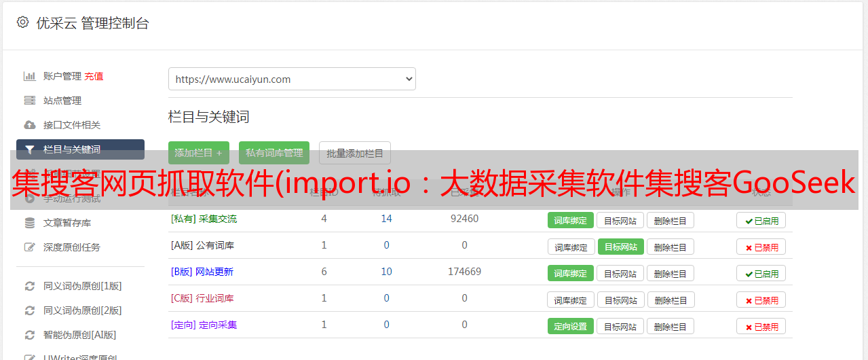The image size is (868, 360).
Task: Click 词库绑定 for 公有词库 row
Action: pyautogui.click(x=571, y=247)
